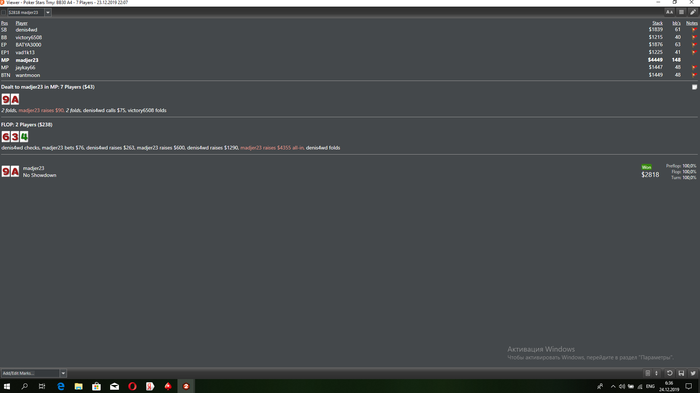The image size is (700, 393).
Task: Click the 'FLOP: 2 Players ($238)' header
Action: 27,125
